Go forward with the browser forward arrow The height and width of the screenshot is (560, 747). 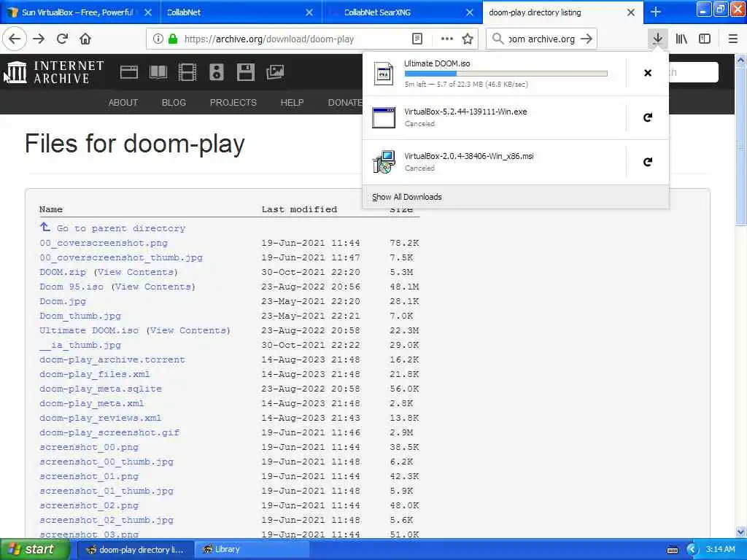[x=39, y=39]
